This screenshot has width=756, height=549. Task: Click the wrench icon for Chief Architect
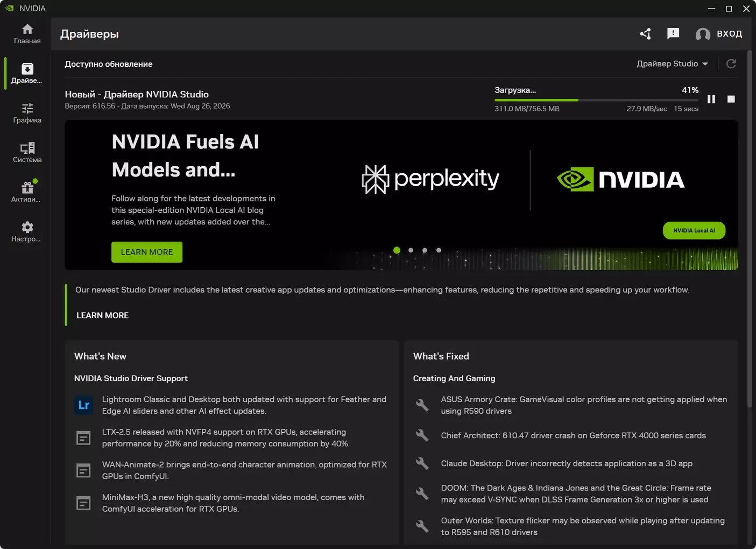click(x=422, y=435)
